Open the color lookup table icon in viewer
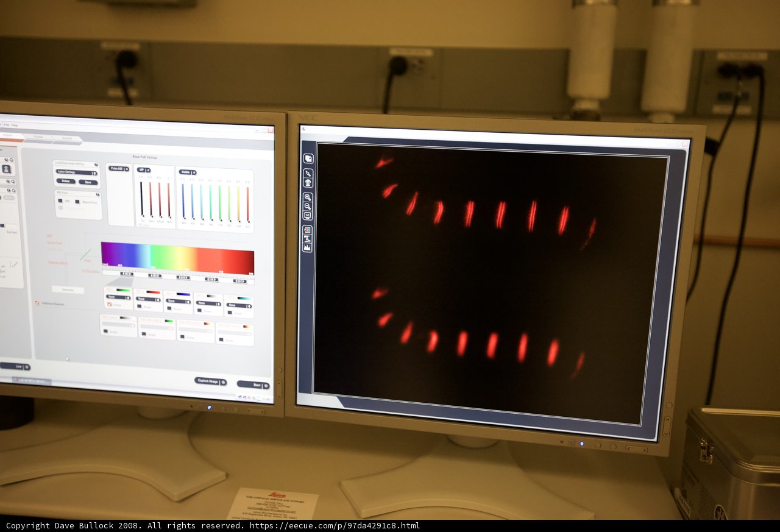The width and height of the screenshot is (780, 532). [x=307, y=230]
